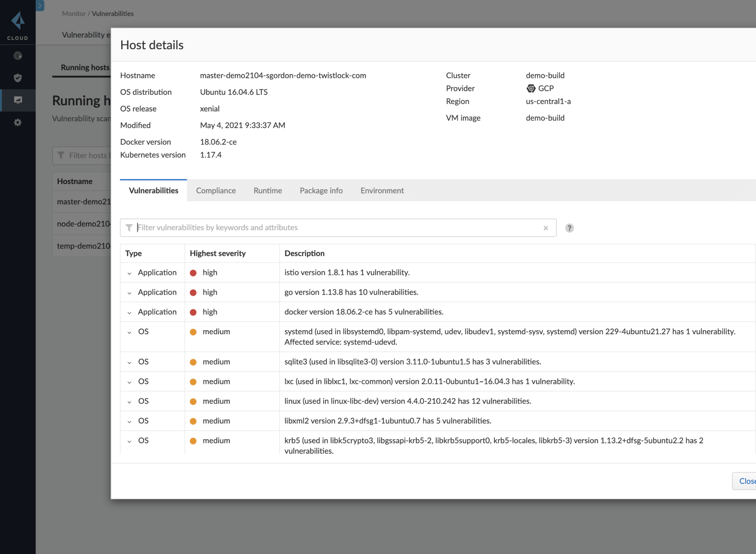Open the Monitor section in sidebar
756x554 pixels.
18,100
